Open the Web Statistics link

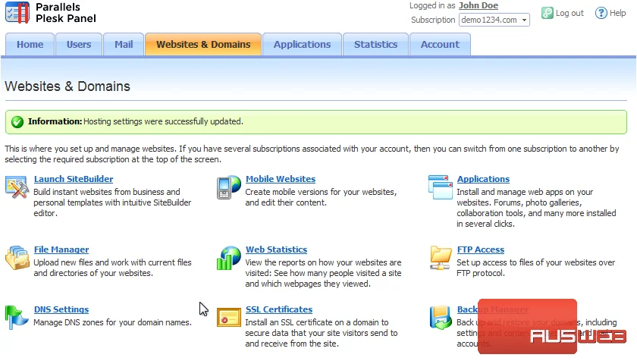276,249
